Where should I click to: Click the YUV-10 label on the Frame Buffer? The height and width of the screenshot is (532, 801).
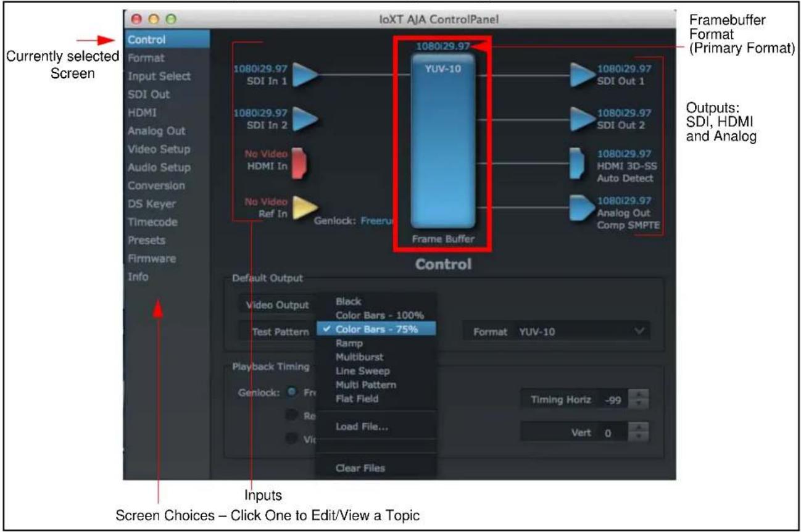click(442, 69)
